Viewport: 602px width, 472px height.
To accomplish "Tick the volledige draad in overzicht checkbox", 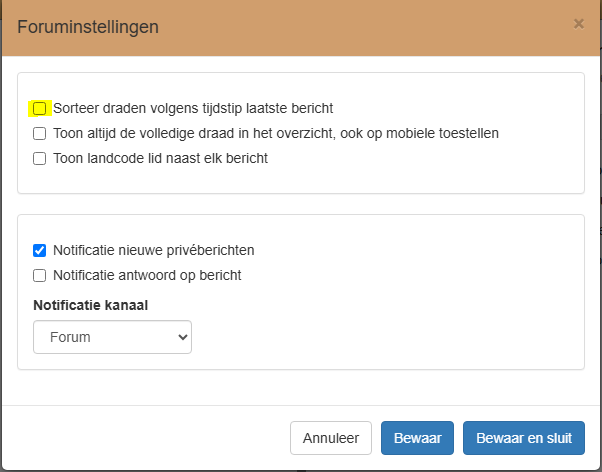I will (x=40, y=134).
